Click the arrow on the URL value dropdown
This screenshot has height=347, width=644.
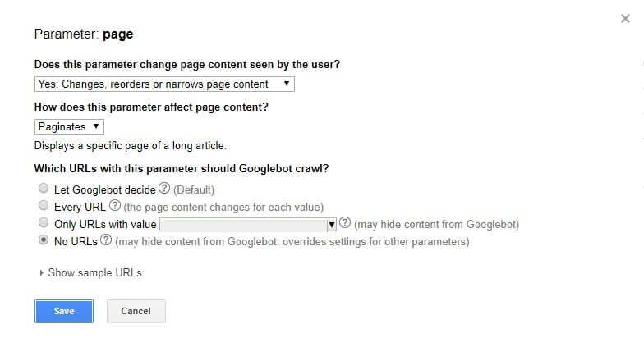(x=332, y=224)
